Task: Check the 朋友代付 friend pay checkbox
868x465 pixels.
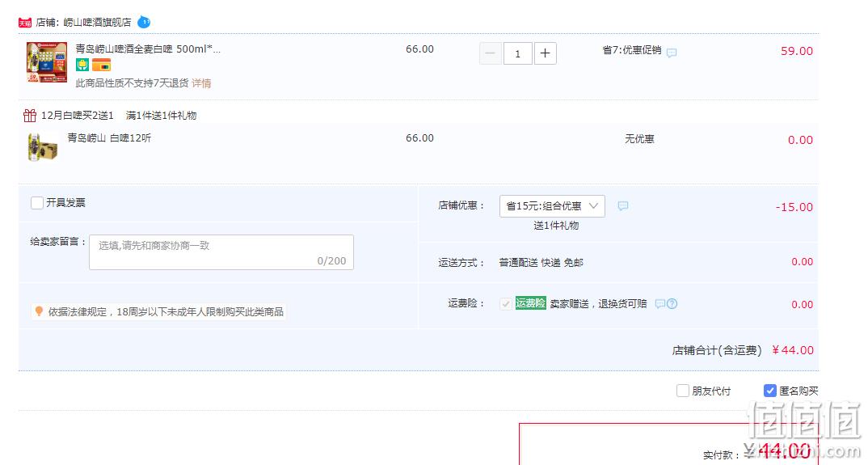Action: (x=683, y=391)
